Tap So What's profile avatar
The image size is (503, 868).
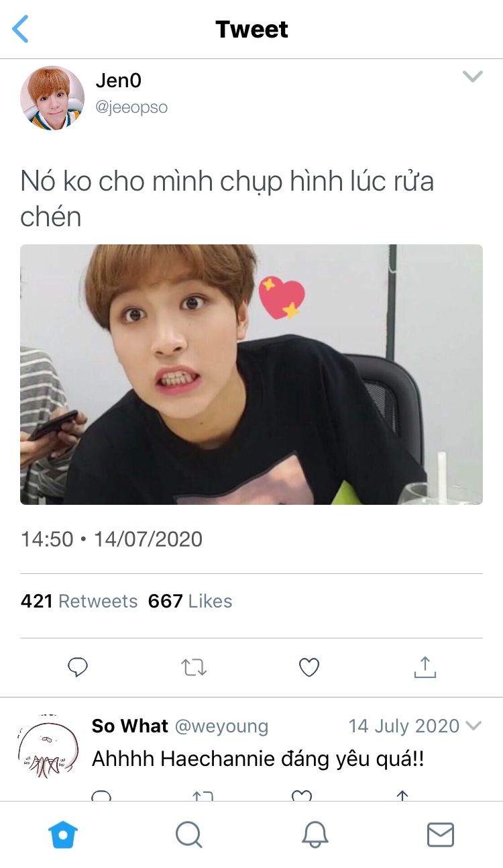(x=48, y=746)
